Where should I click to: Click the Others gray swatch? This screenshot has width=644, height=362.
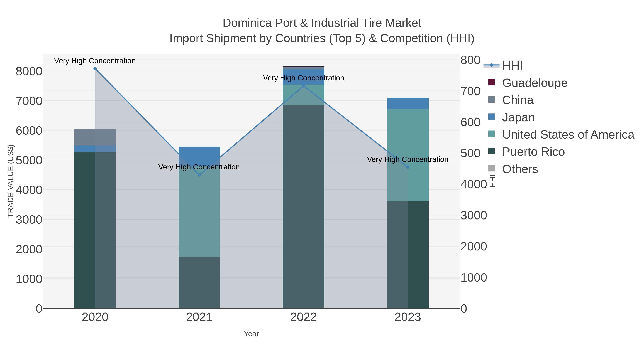[492, 168]
